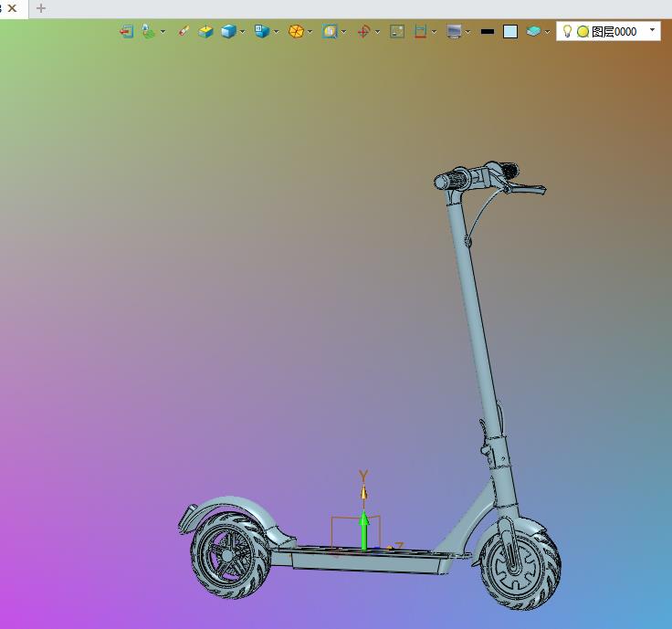Close the current document tab
The image size is (672, 629).
click(x=13, y=8)
